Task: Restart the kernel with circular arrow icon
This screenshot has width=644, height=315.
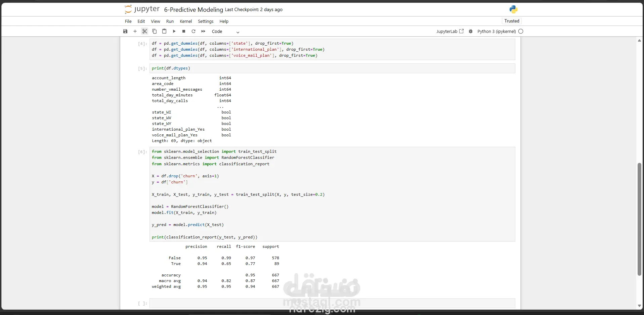Action: coord(194,31)
